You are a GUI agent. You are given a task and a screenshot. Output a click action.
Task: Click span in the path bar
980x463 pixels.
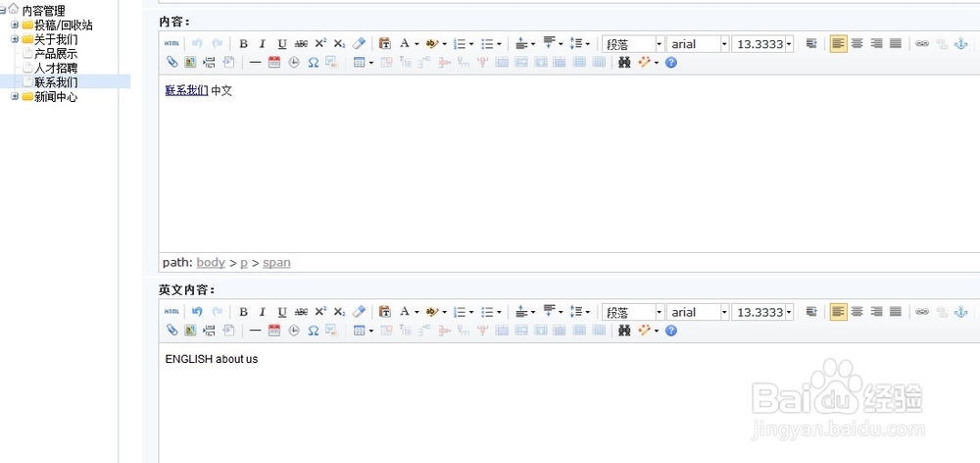point(276,263)
